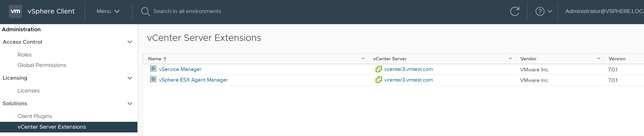The height and width of the screenshot is (136, 644).
Task: Collapse the Solutions section
Action: 130,104
